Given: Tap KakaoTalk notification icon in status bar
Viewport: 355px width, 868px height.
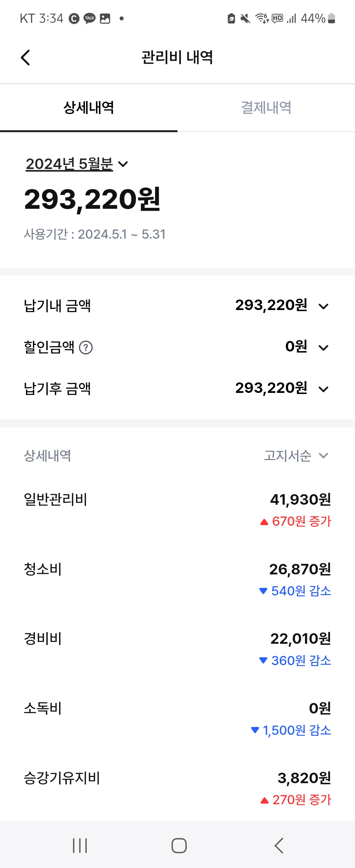Looking at the screenshot, I should pos(90,18).
